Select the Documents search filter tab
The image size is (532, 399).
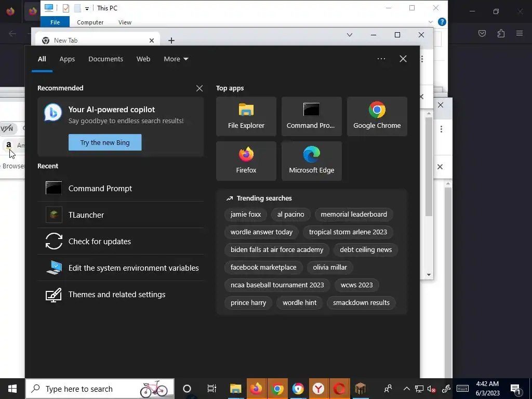pos(105,59)
